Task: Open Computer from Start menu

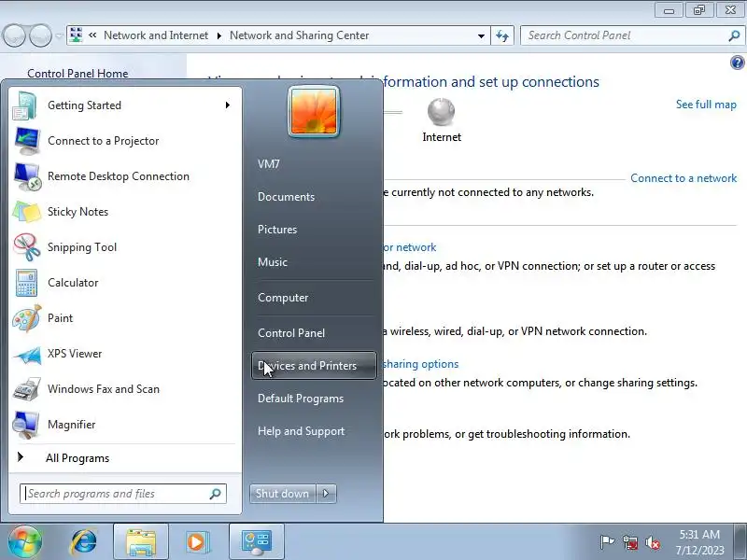Action: 283,298
